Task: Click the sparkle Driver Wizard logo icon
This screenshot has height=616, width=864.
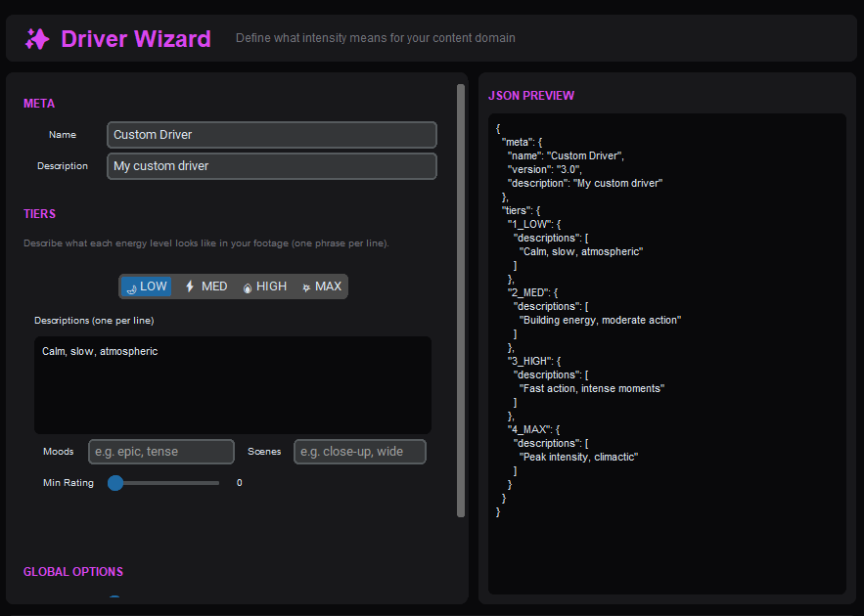Action: tap(37, 38)
